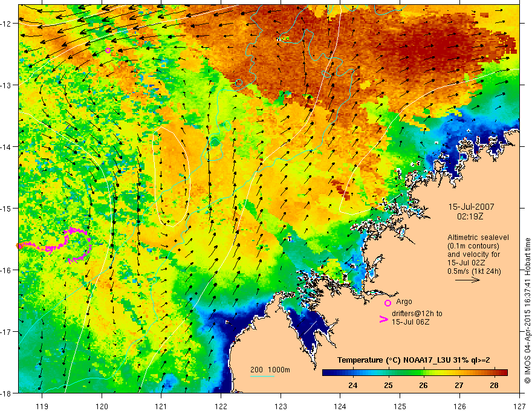This screenshot has width=532, height=411.
Task: Click the latitude axis label -13
Action: click(7, 85)
